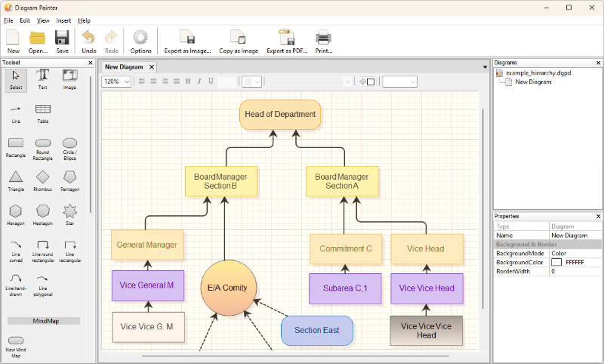Select the Line rectangular tool
Image resolution: width=604 pixels, height=364 pixels.
tap(69, 251)
